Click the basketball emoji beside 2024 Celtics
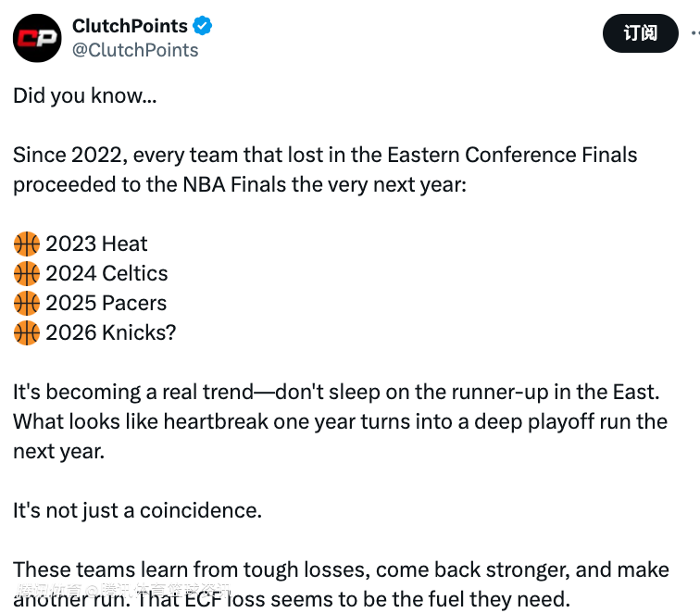Viewport: 700px width, 613px height. point(26,273)
